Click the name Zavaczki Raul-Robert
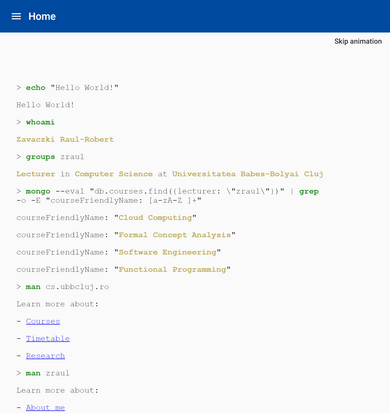This screenshot has width=390, height=414. click(65, 140)
